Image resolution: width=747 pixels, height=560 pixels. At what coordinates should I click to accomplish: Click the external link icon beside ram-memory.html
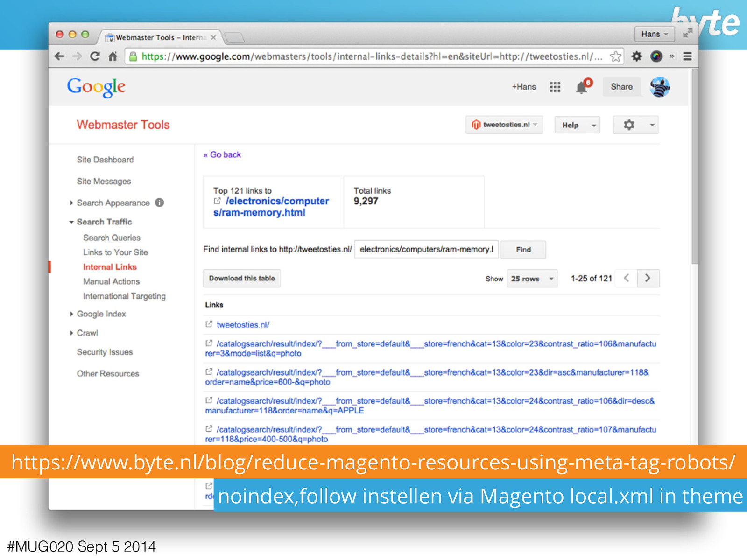tap(217, 201)
